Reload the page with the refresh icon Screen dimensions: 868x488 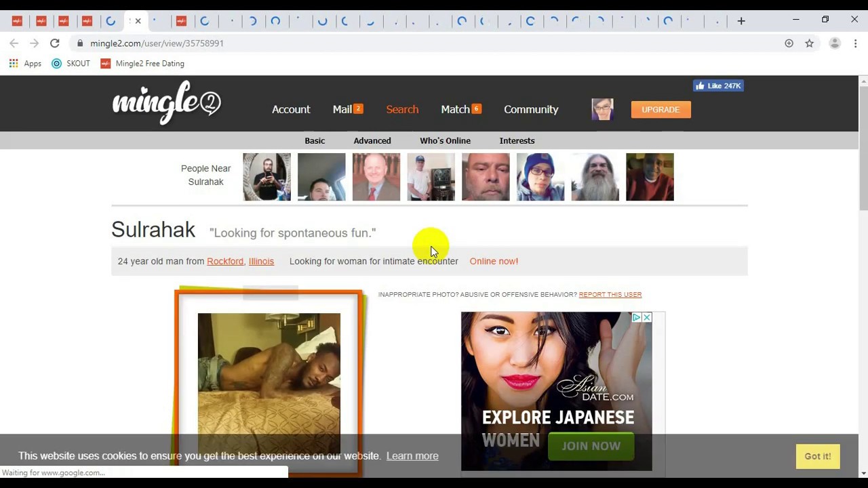coord(54,43)
